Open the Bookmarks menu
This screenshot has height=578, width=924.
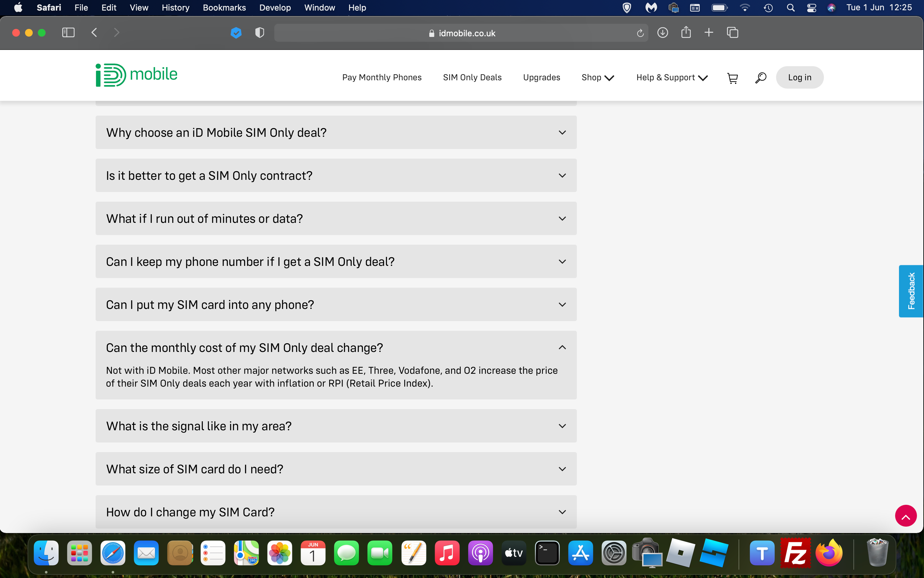pyautogui.click(x=224, y=8)
